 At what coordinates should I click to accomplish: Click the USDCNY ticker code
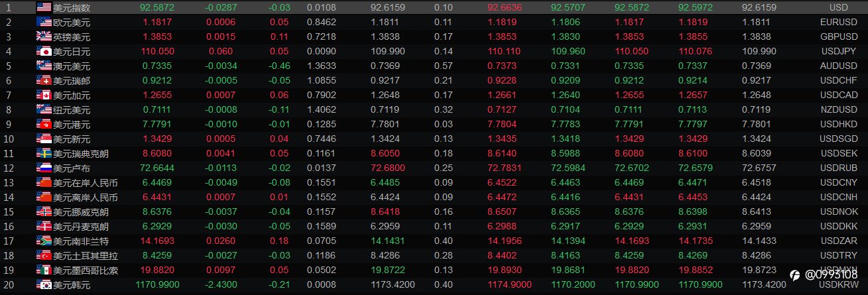838,183
